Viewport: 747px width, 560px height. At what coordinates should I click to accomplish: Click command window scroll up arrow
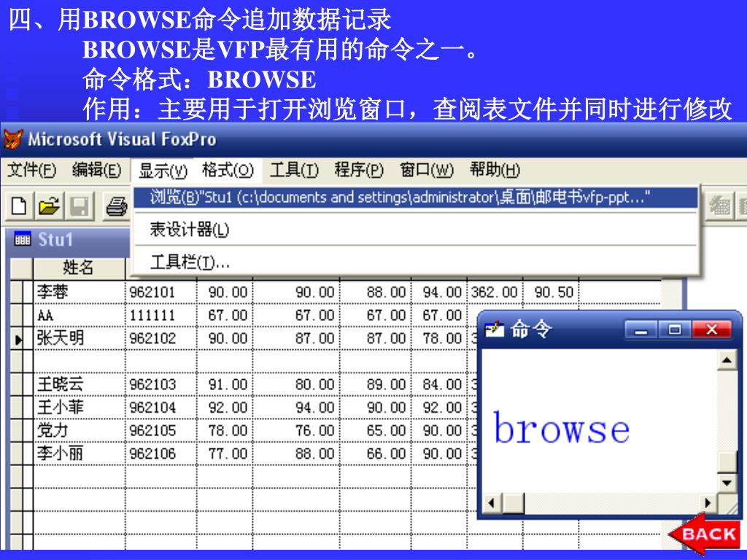727,360
